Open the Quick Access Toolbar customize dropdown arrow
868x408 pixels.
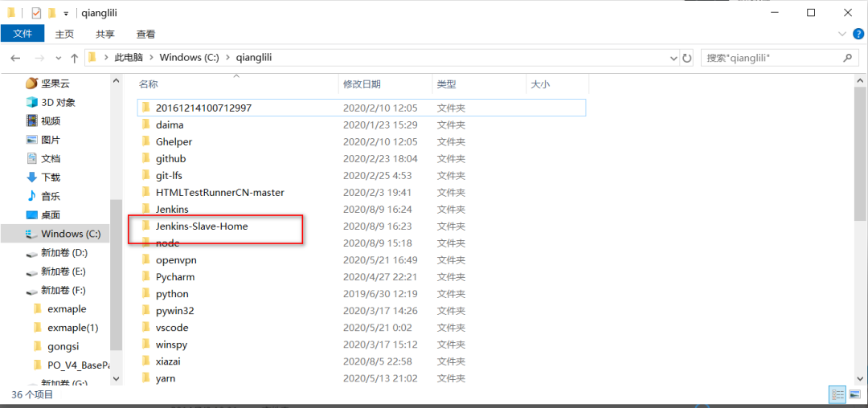tap(65, 13)
